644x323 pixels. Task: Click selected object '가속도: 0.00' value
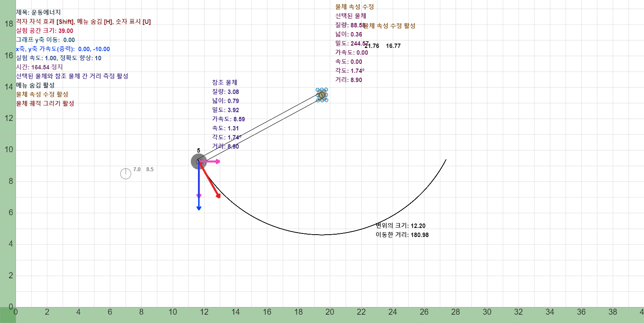point(351,52)
